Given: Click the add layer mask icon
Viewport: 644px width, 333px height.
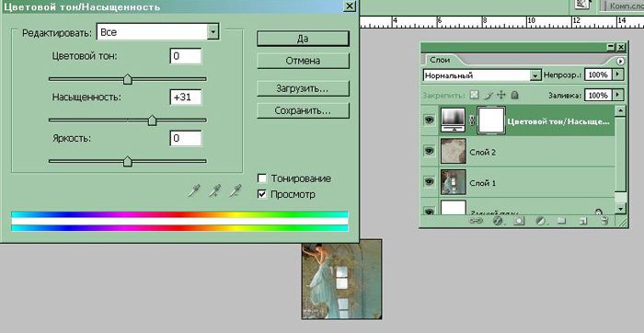Looking at the screenshot, I should pos(519,221).
